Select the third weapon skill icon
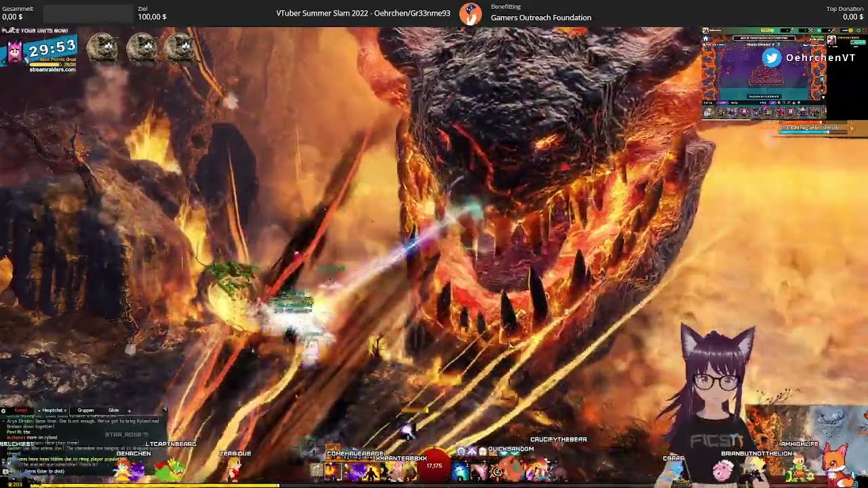Image resolution: width=868 pixels, height=488 pixels. point(371,472)
